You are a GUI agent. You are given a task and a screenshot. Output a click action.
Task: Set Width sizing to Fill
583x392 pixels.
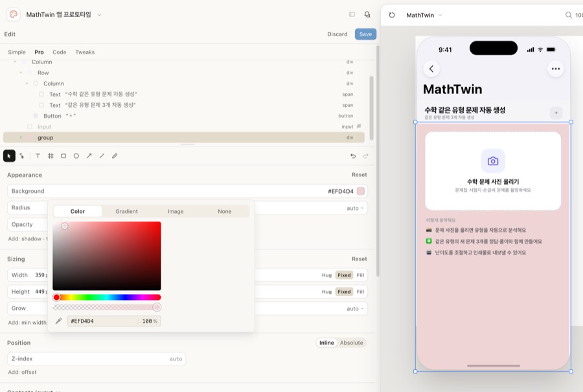coord(360,275)
